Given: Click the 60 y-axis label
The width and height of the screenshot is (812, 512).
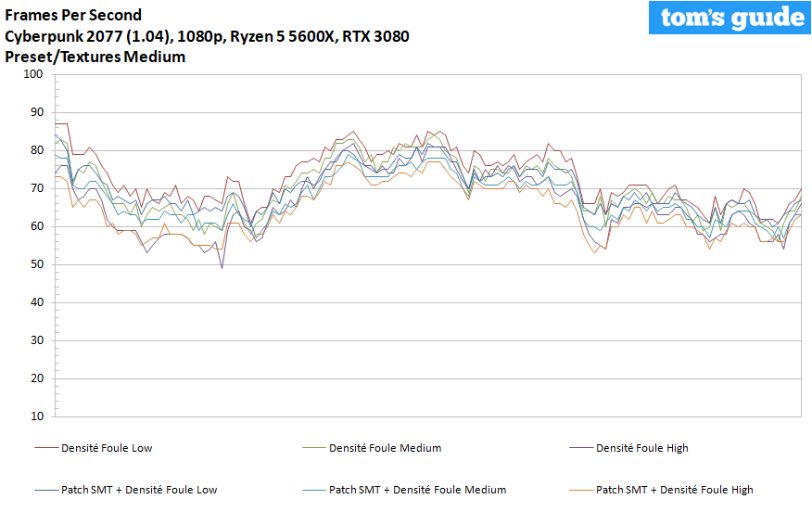Looking at the screenshot, I should click(x=37, y=226).
